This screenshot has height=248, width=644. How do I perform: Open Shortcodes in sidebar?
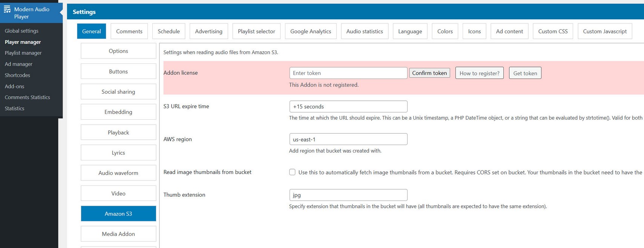point(17,75)
